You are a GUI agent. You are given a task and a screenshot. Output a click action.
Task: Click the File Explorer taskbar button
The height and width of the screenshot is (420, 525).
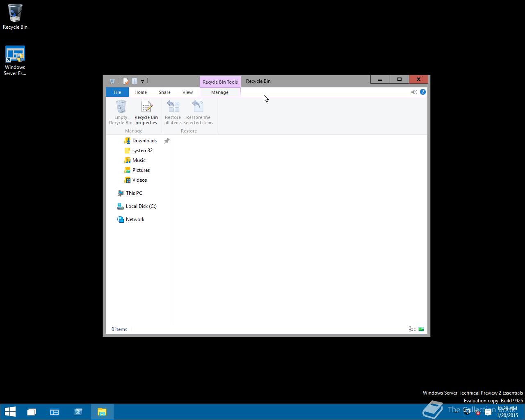click(102, 412)
